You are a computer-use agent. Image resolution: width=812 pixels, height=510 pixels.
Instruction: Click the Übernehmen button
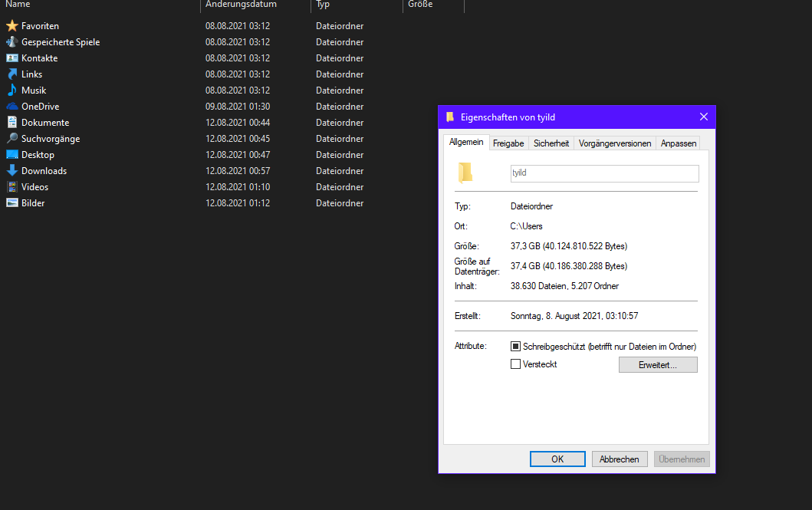click(682, 459)
